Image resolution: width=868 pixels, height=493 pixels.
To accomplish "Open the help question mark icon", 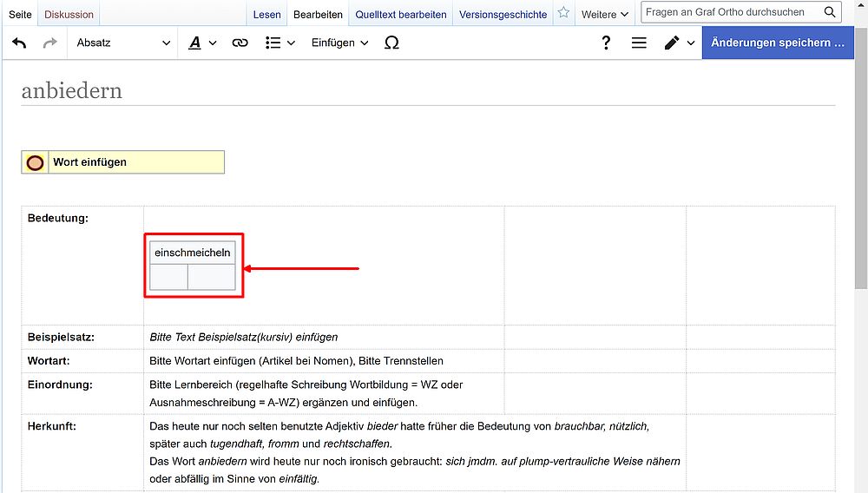I will point(606,43).
